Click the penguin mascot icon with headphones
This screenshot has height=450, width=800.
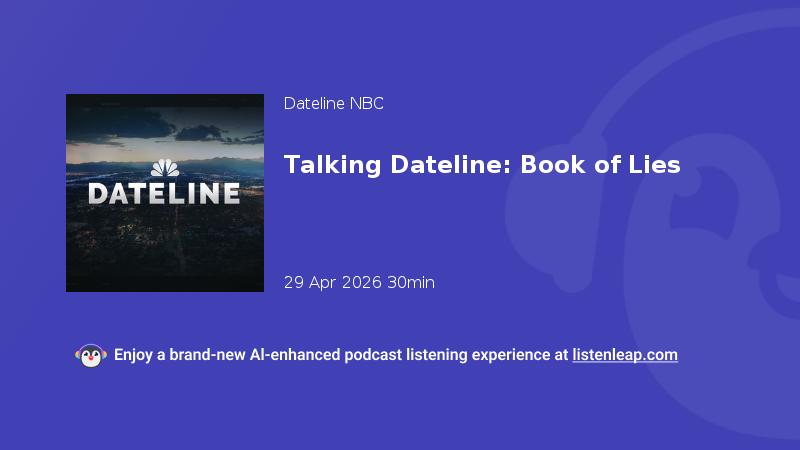(91, 356)
